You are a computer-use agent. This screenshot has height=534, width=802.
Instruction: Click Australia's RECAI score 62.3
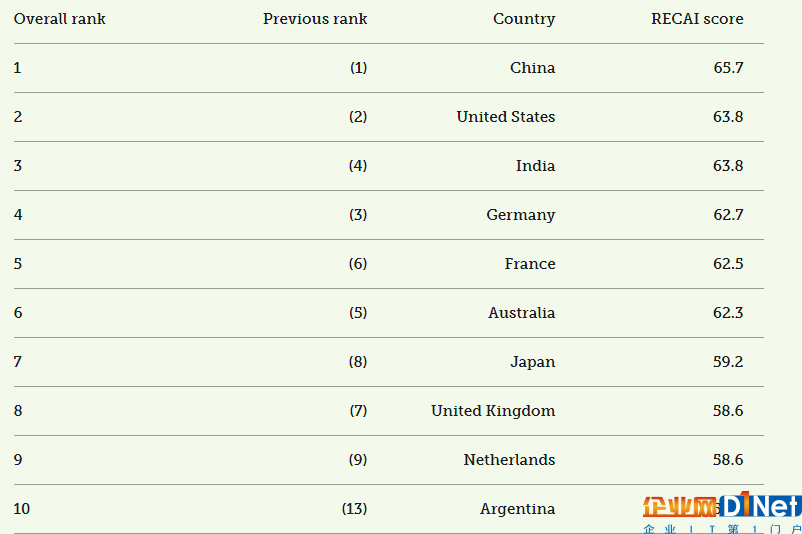(x=728, y=313)
